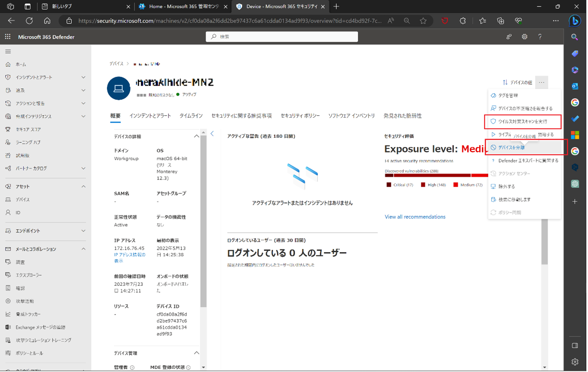Open Outlook in the Edge sidebar
The width and height of the screenshot is (588, 372).
[575, 86]
